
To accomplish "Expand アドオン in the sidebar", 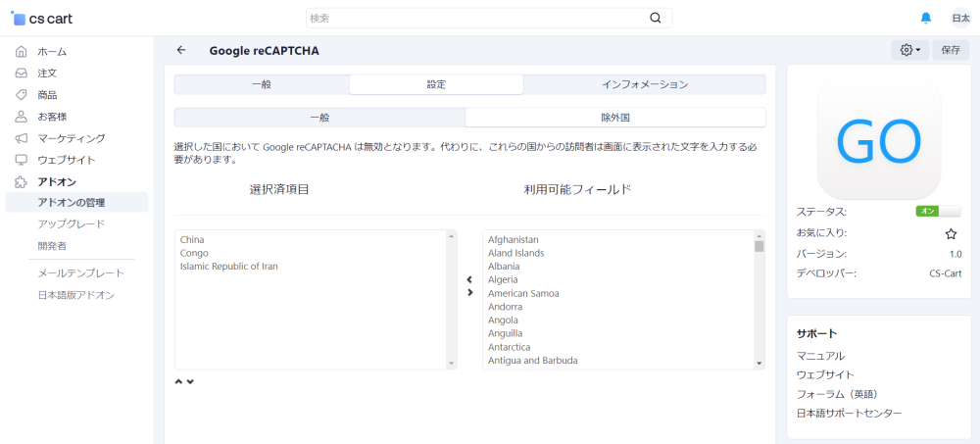I will pos(57,181).
